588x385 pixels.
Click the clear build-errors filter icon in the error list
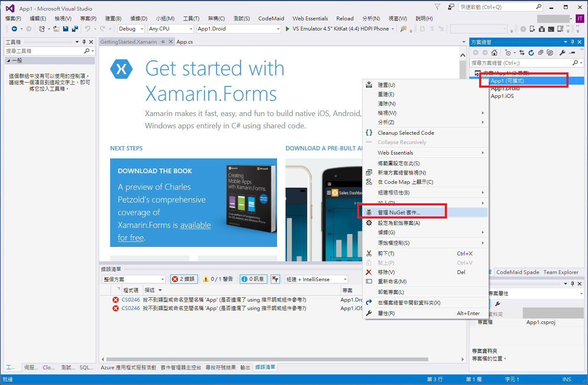click(275, 279)
